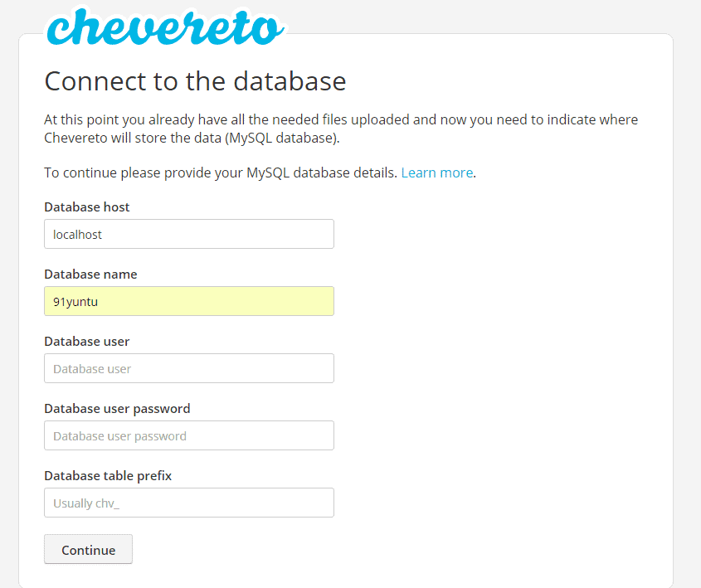The height and width of the screenshot is (588, 701).
Task: Click the Chevereto logo
Action: (165, 27)
